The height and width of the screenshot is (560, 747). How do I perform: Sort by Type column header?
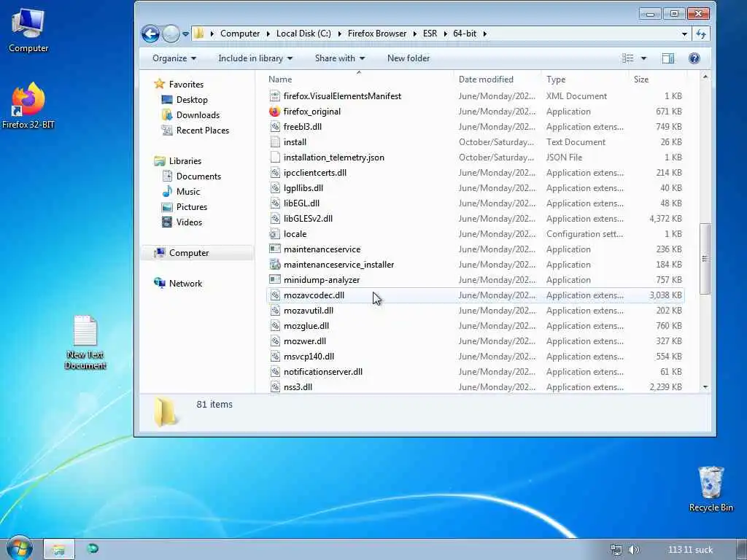[x=556, y=79]
